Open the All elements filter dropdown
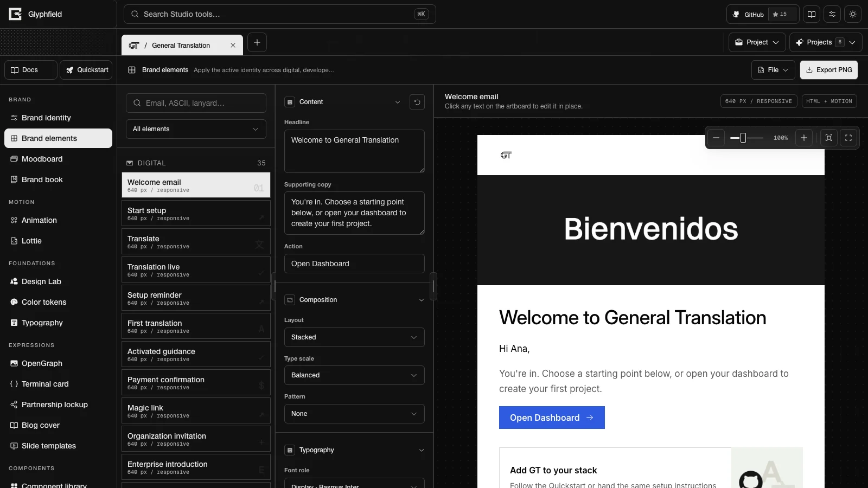Viewport: 868px width, 488px height. [x=196, y=129]
